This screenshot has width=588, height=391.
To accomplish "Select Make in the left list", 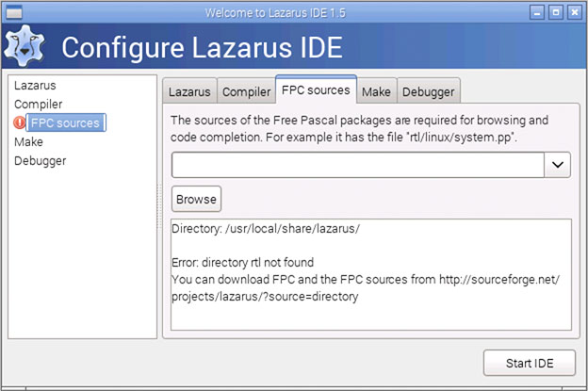I will [x=28, y=141].
